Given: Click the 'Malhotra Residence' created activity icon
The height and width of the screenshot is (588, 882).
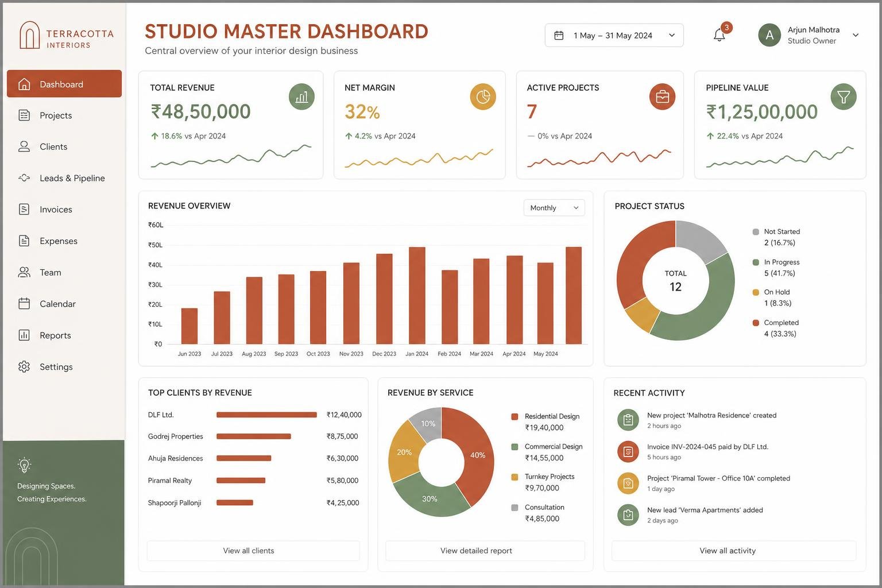Looking at the screenshot, I should click(628, 420).
